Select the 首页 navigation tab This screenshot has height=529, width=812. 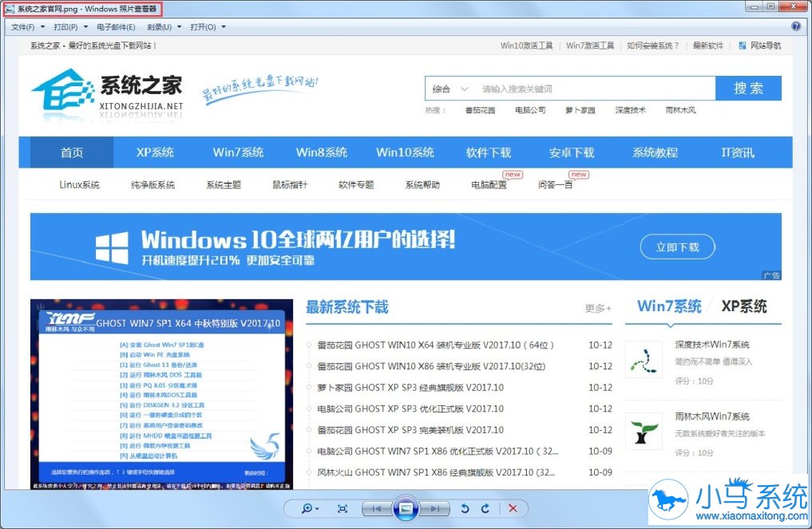(72, 152)
